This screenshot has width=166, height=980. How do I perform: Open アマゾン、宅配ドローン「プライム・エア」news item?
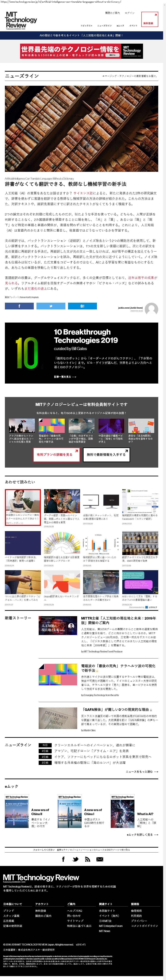tap(92, 751)
